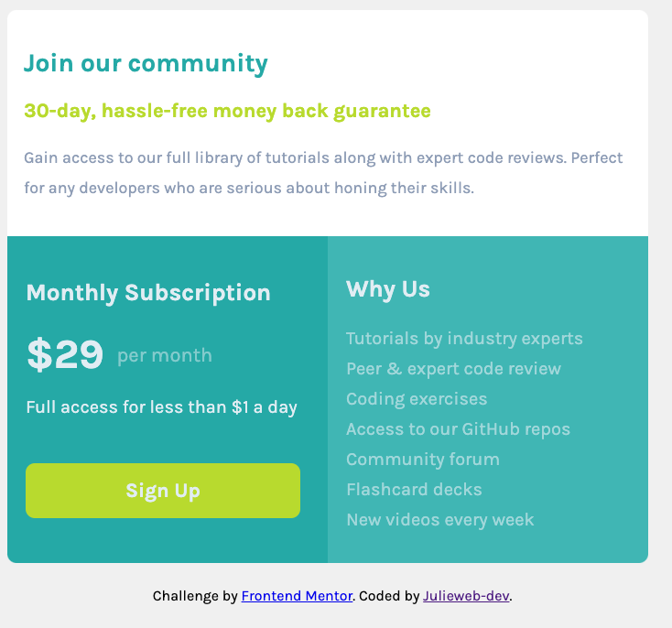
Task: Click the Join our community heading
Action: (146, 63)
